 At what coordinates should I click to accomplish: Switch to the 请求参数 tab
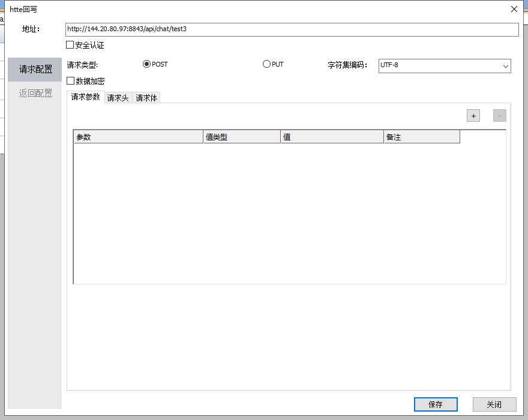pyautogui.click(x=85, y=97)
